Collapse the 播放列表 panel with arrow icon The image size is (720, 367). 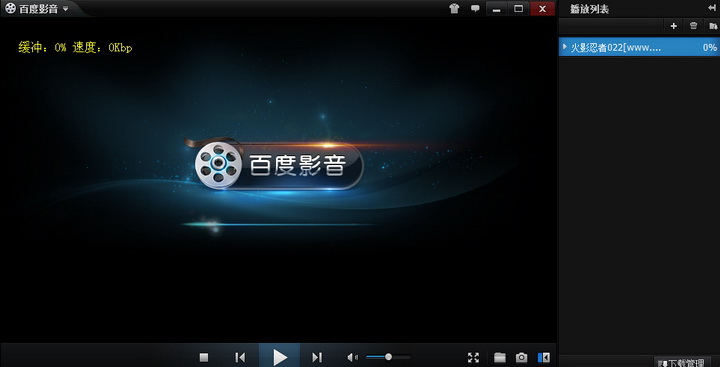[x=712, y=8]
